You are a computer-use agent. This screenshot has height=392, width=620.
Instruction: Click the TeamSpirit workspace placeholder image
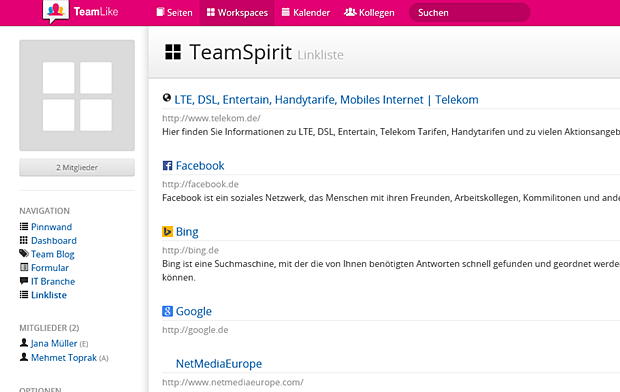point(77,95)
